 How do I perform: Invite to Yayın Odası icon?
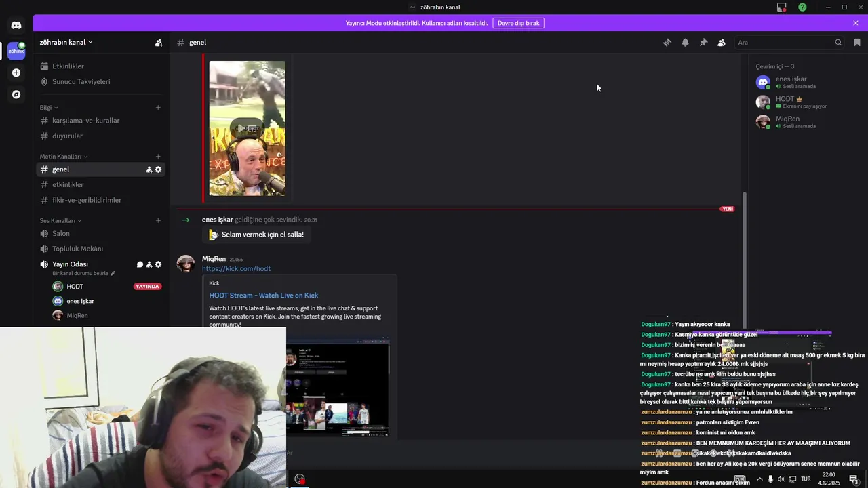(149, 264)
